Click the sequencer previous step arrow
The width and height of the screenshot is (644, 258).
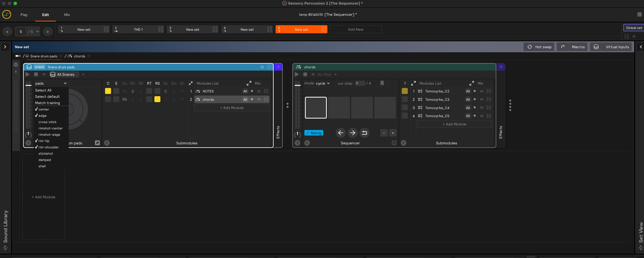click(x=340, y=133)
